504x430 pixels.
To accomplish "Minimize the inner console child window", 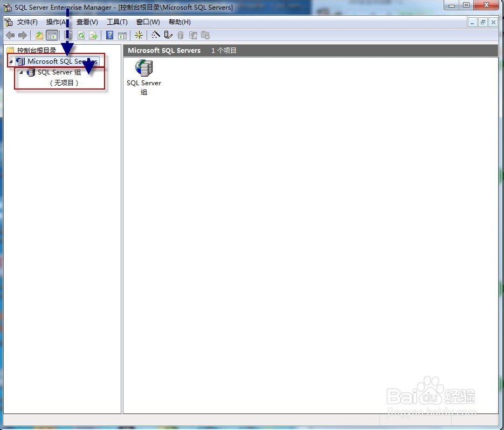I will point(472,23).
